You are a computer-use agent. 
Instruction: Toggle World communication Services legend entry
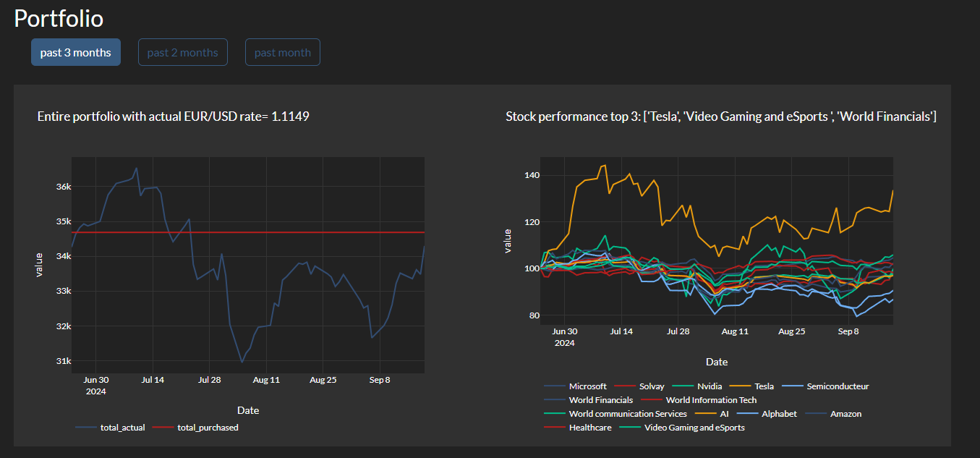click(x=628, y=414)
